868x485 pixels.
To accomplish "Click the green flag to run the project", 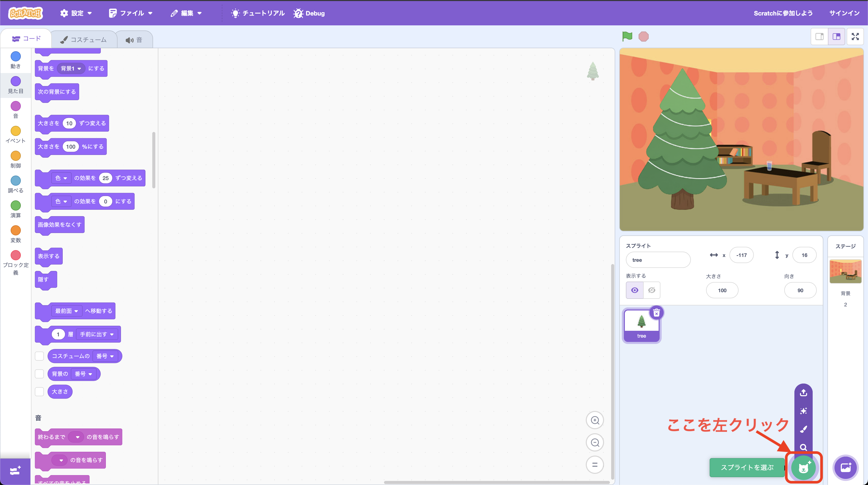I will pos(627,36).
